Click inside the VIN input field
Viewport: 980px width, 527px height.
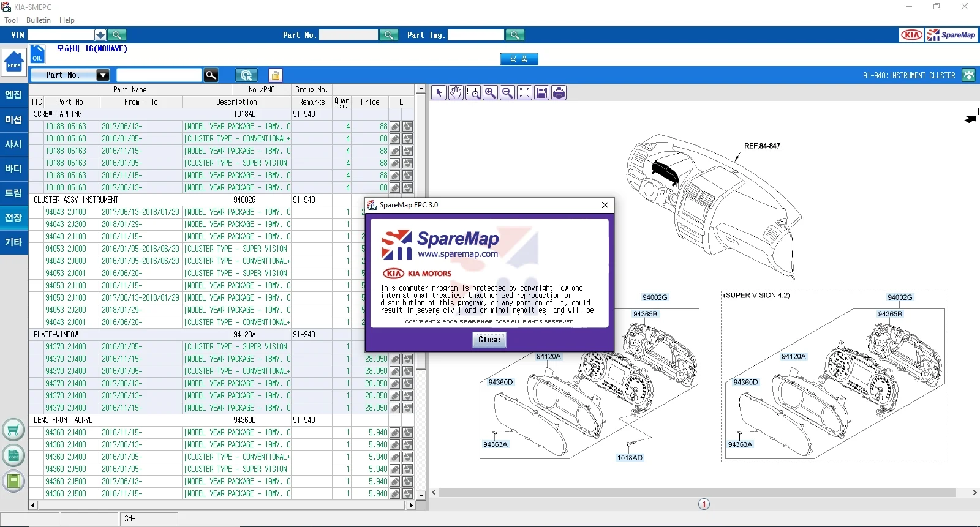tap(61, 35)
